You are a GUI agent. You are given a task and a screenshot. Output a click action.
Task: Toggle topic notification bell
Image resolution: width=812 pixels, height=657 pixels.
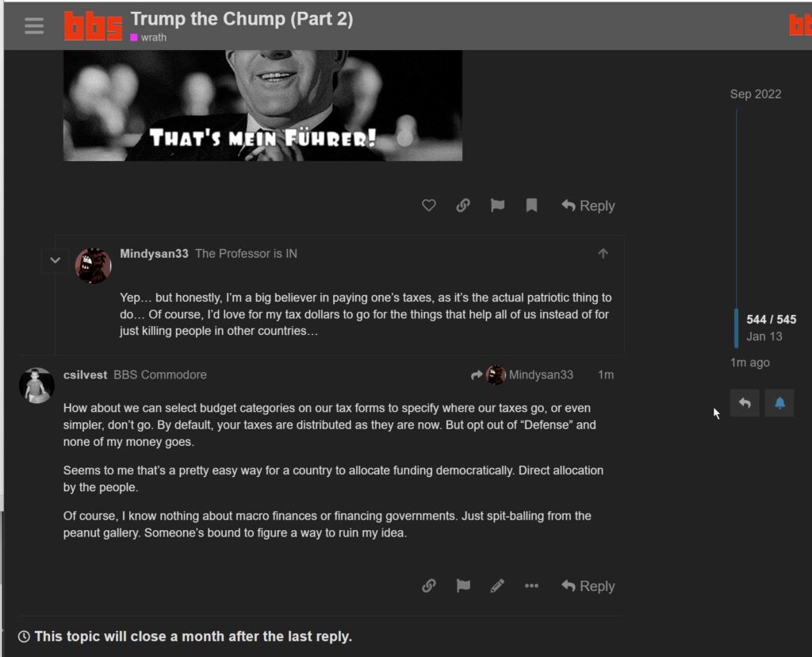pyautogui.click(x=779, y=403)
